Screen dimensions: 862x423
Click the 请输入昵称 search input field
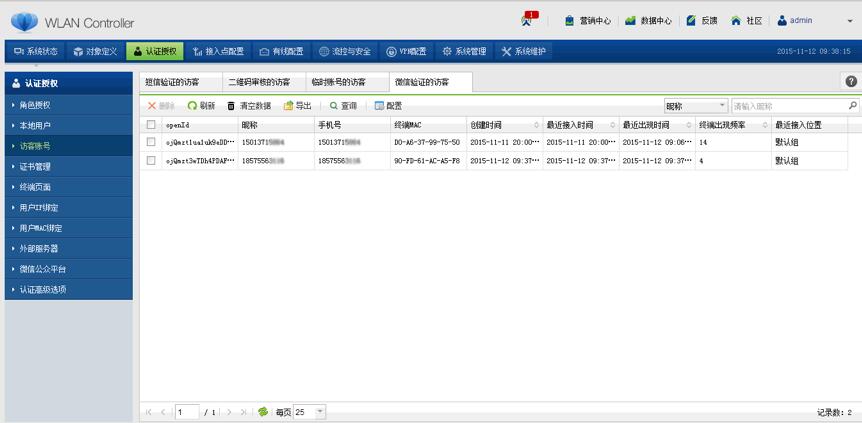pos(788,106)
